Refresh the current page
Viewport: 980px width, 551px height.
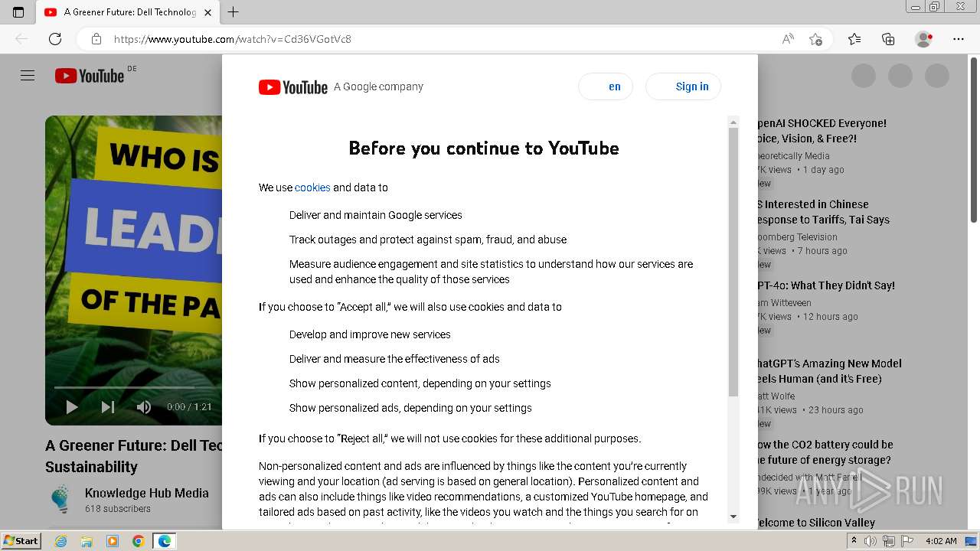click(x=55, y=39)
